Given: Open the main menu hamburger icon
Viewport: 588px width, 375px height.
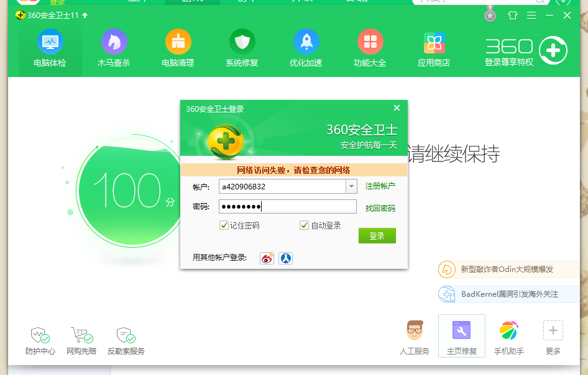Looking at the screenshot, I should click(x=531, y=16).
